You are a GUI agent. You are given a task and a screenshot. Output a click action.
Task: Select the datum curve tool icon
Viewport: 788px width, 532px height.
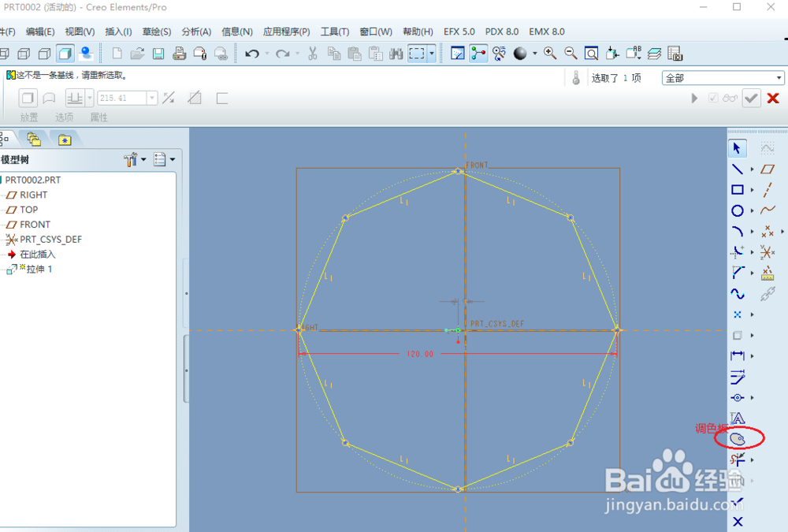tap(768, 210)
